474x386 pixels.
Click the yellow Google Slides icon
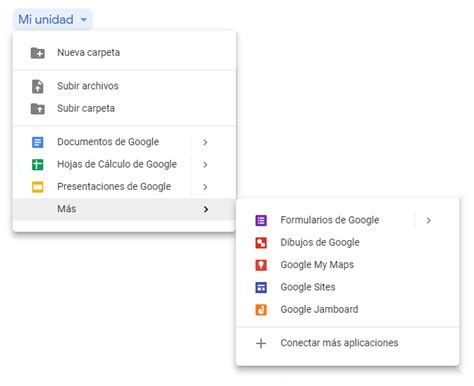(x=38, y=187)
